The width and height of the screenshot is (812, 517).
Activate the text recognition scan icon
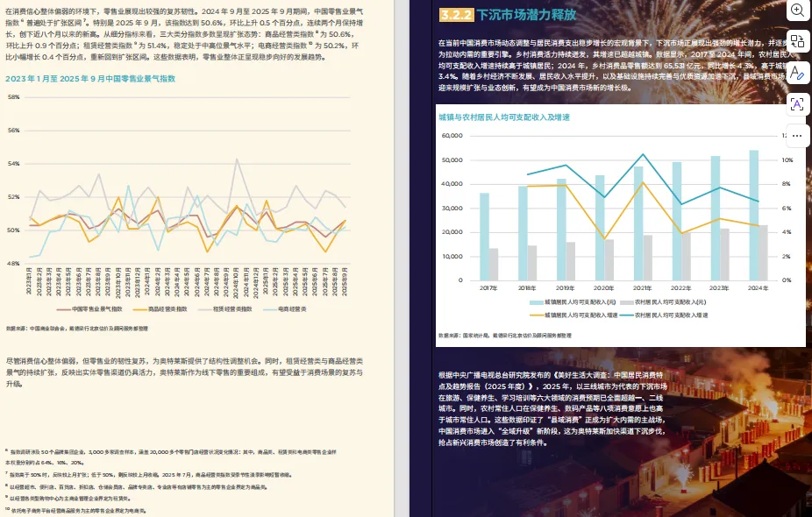pos(797,104)
